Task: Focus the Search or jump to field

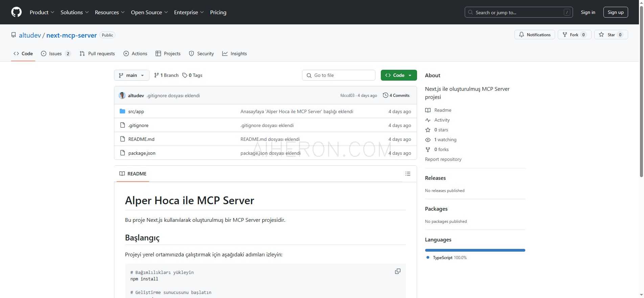Action: point(519,12)
